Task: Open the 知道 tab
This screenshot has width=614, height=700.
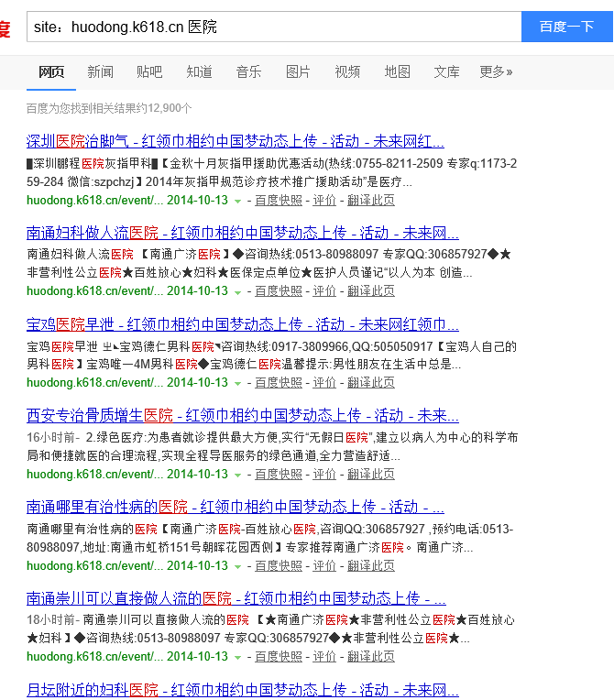Action: pos(199,71)
